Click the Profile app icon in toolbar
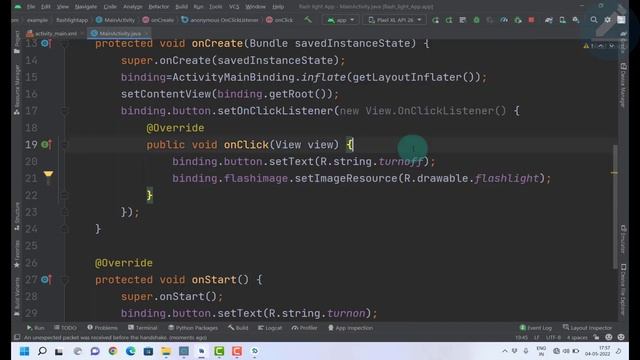 (x=504, y=20)
